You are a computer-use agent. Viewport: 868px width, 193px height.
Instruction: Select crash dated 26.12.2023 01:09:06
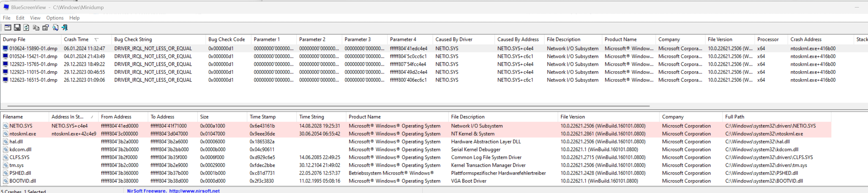click(84, 80)
